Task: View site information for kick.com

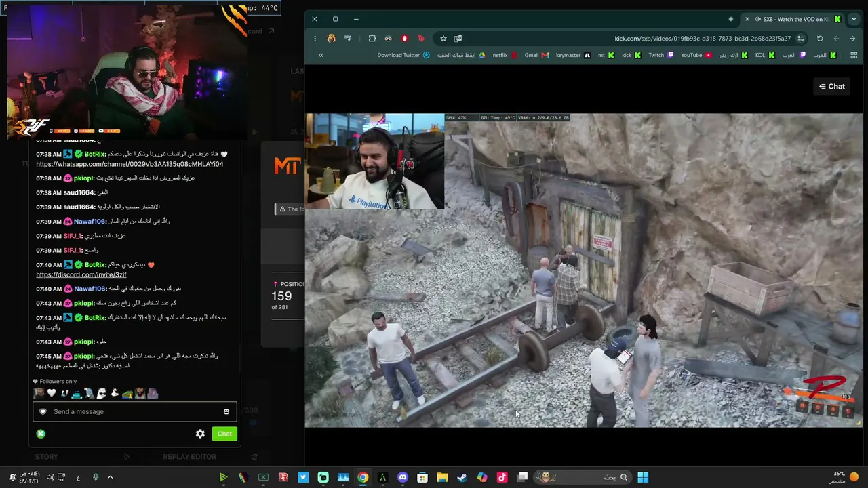Action: tap(801, 39)
